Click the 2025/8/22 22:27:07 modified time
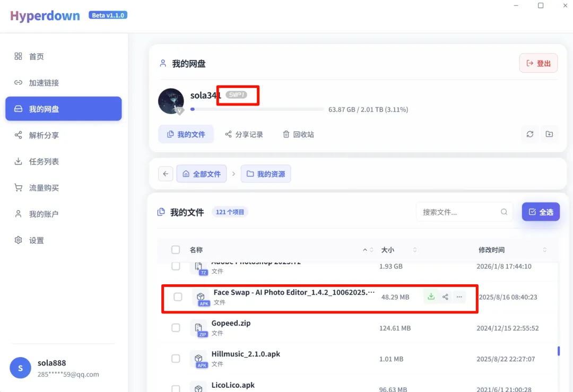Screen dimensions: 573x392 pyautogui.click(x=506, y=359)
